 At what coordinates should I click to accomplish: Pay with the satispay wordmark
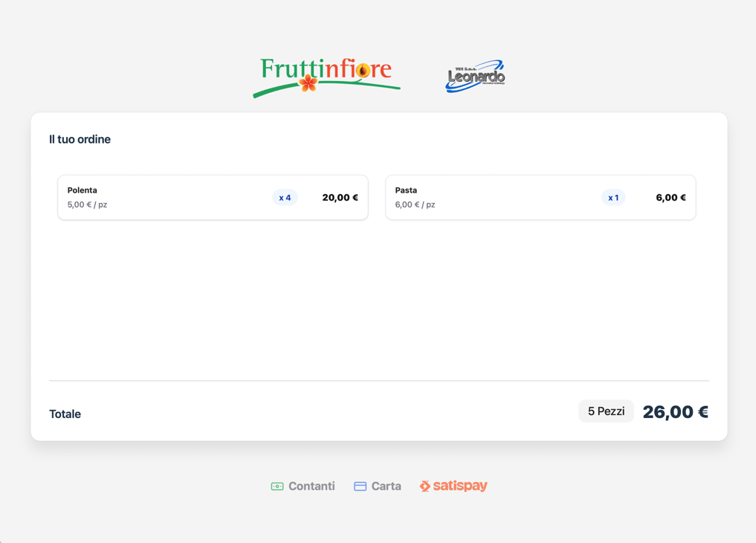pyautogui.click(x=460, y=486)
